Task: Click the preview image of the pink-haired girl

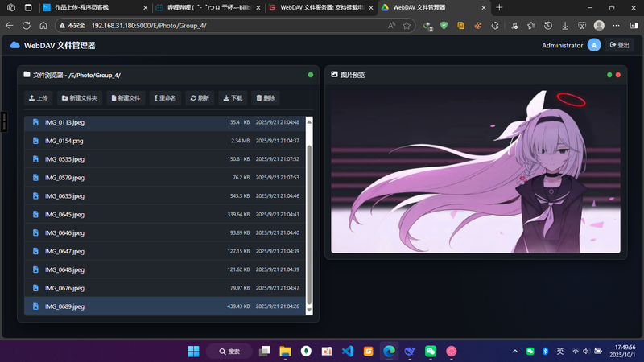Action: (476, 171)
